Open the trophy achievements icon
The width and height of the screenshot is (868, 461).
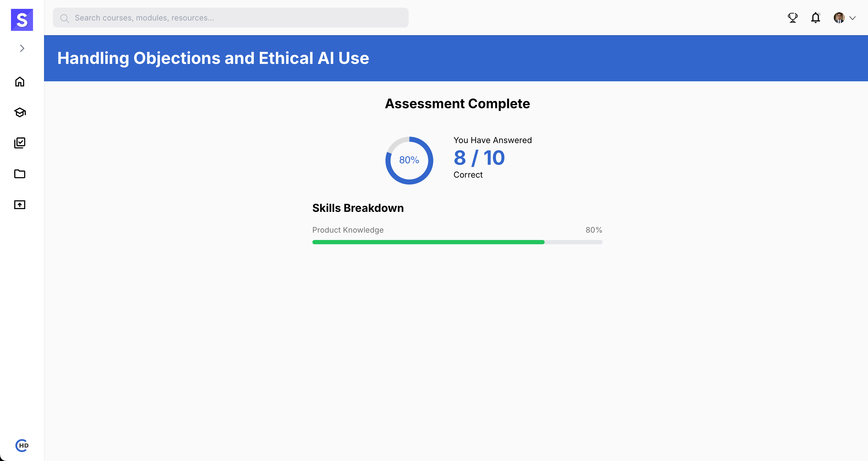pyautogui.click(x=793, y=18)
